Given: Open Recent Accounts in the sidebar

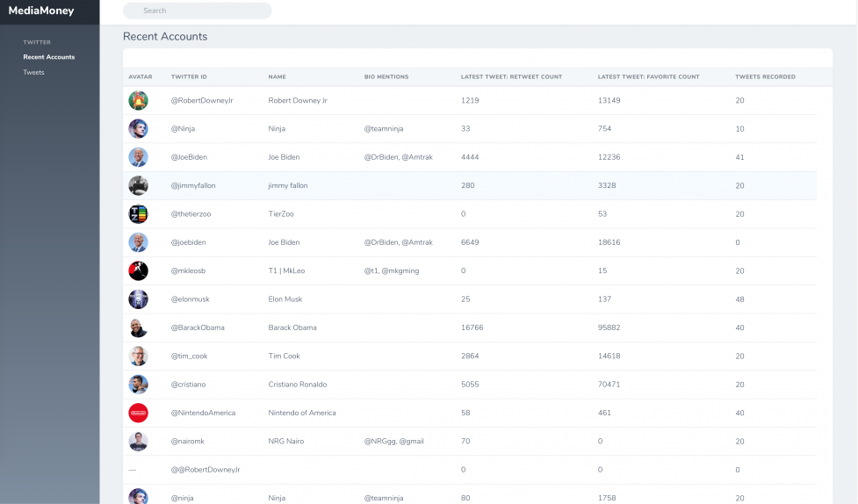Looking at the screenshot, I should 49,57.
